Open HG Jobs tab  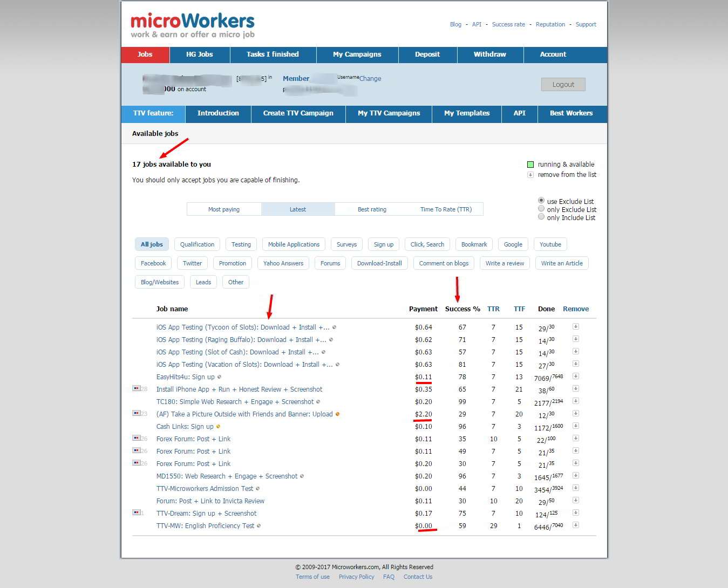click(x=200, y=54)
